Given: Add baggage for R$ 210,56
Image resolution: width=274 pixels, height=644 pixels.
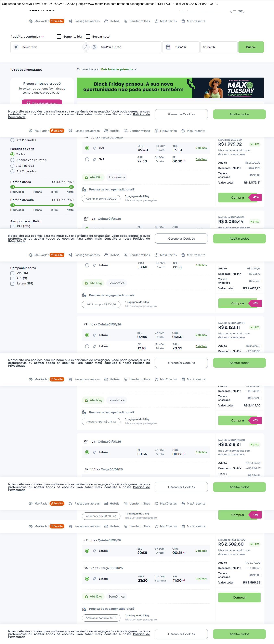Looking at the screenshot, I should 101,305.
